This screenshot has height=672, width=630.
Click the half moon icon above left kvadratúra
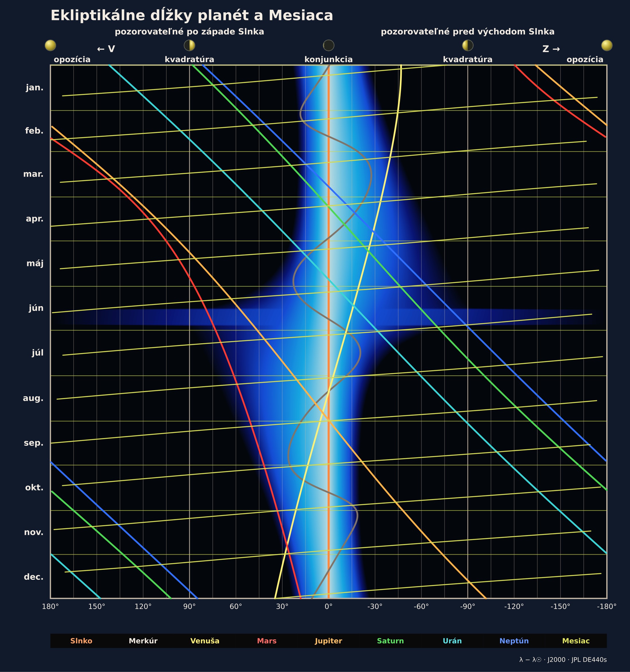point(189,45)
